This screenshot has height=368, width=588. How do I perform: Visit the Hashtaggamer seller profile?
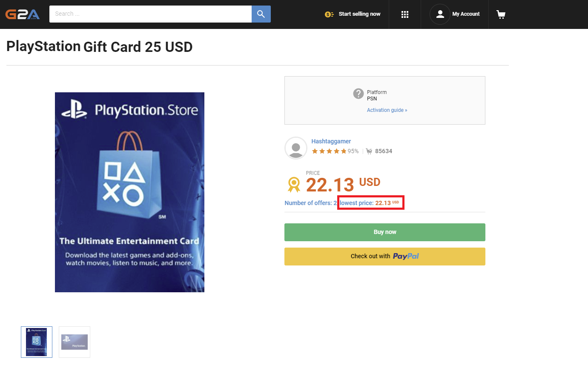331,141
